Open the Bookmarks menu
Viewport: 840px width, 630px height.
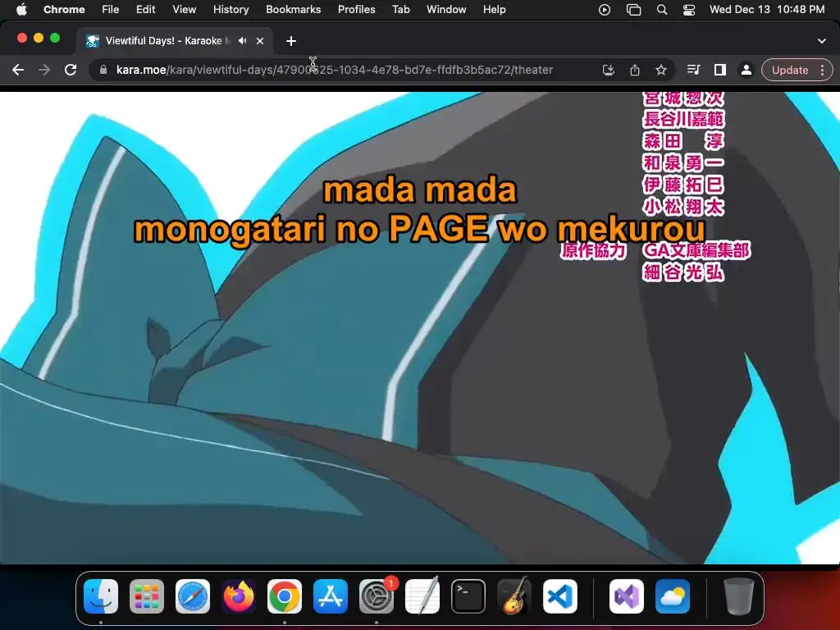(x=293, y=9)
